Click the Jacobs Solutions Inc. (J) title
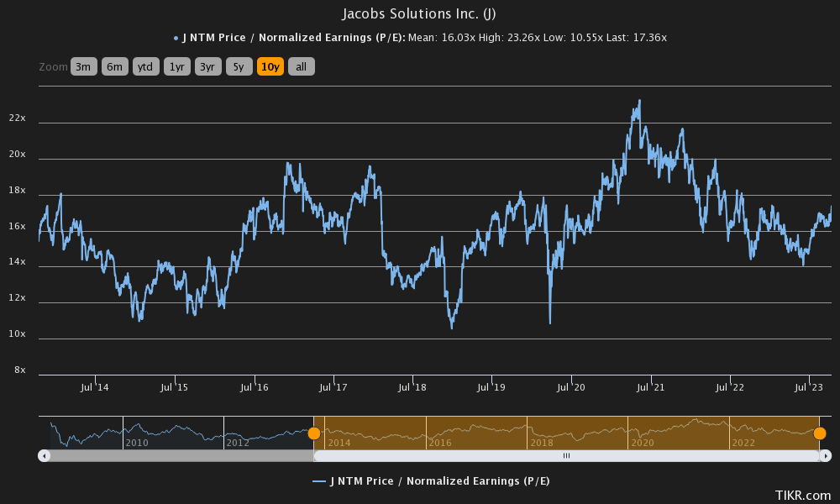 419,13
